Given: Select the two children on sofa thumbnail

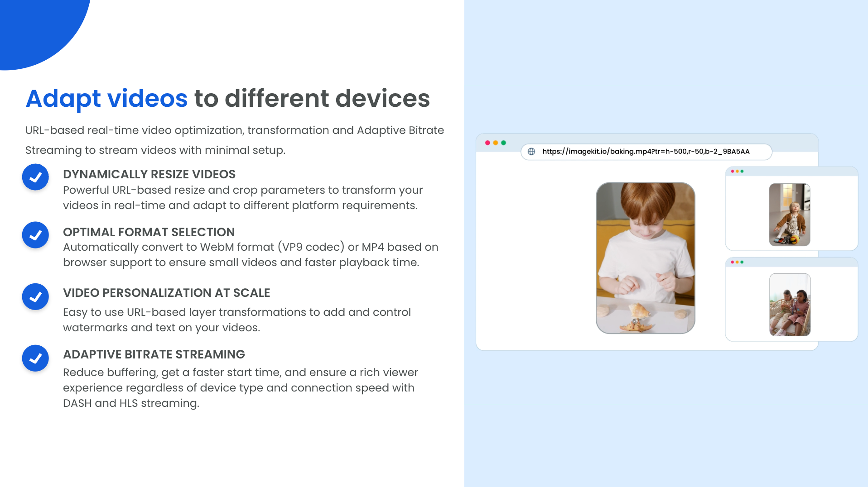Looking at the screenshot, I should pyautogui.click(x=790, y=305).
